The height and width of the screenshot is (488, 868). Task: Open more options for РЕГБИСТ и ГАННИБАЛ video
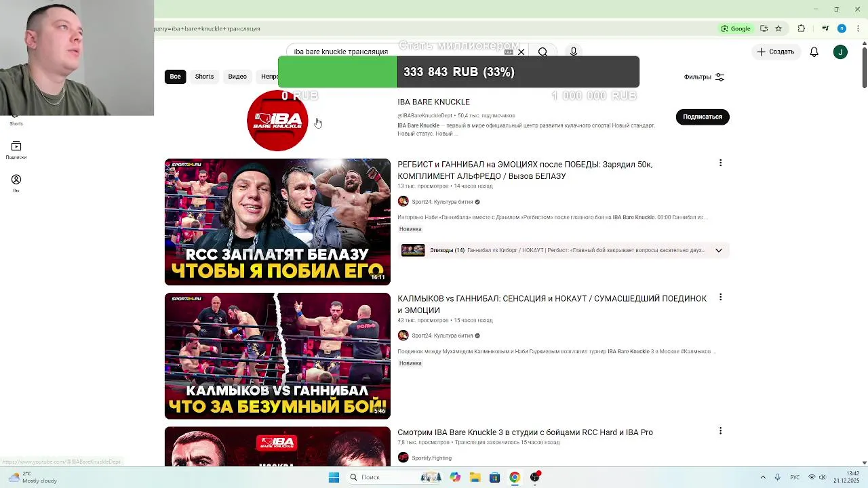pos(720,163)
